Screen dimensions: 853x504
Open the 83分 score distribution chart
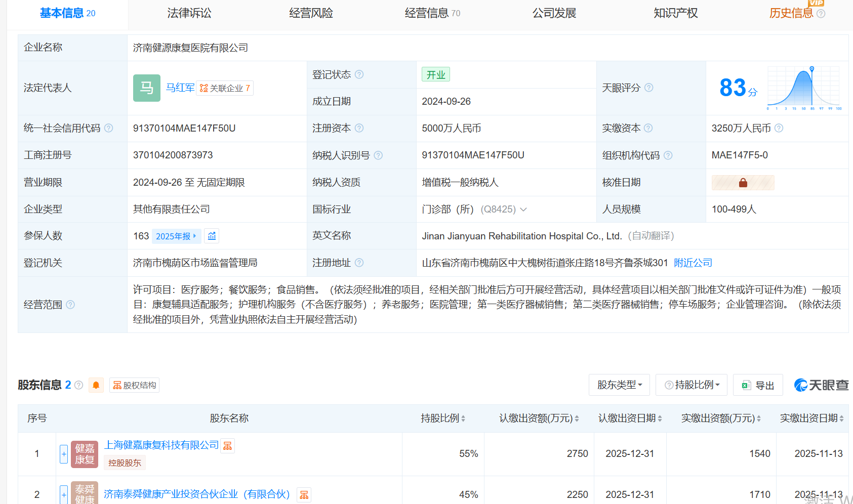(x=803, y=88)
